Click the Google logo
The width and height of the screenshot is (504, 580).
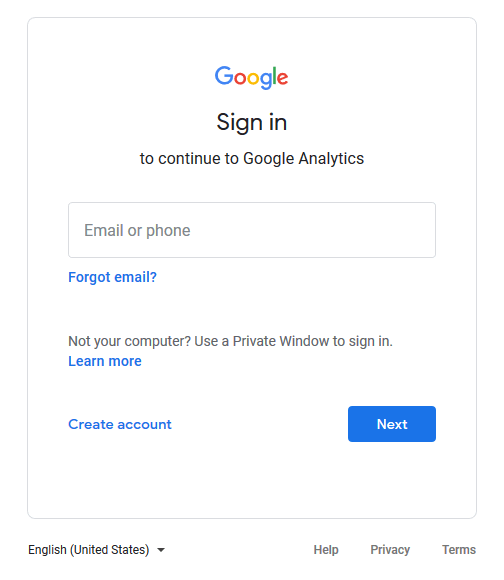[251, 77]
